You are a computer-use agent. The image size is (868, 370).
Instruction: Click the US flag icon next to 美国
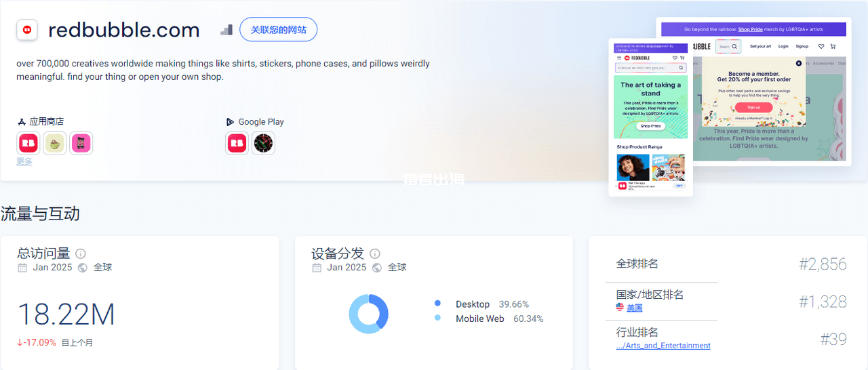coord(620,307)
